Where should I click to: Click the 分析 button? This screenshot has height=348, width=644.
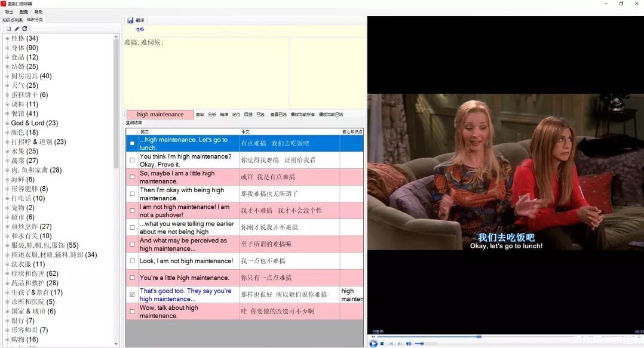pos(212,115)
